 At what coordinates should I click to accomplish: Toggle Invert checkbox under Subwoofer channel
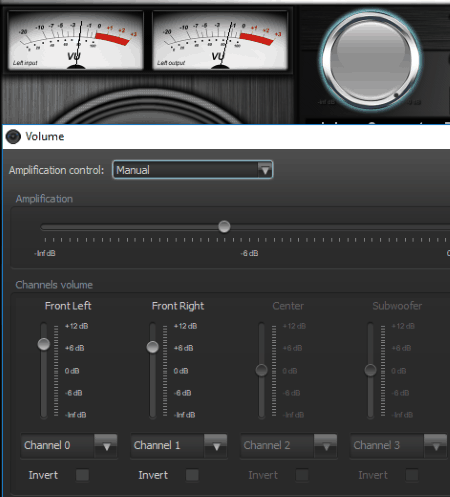[412, 475]
